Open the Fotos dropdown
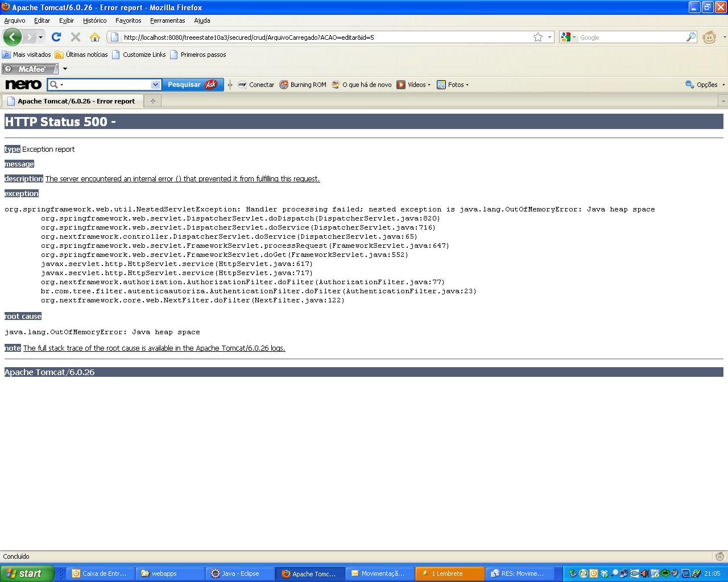The height and width of the screenshot is (582, 728). (x=453, y=85)
